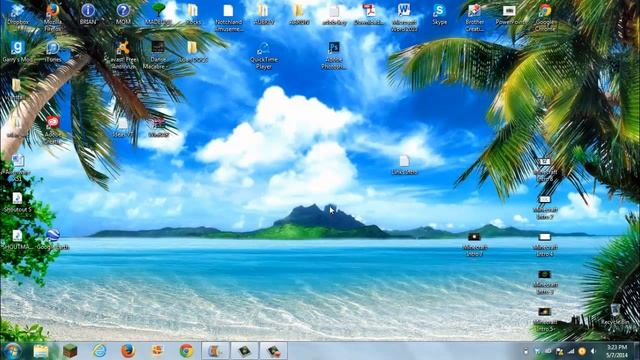Viewport: 640px width, 360px height.
Task: Open the avast! Free Antivirus shortcut
Action: (x=123, y=55)
